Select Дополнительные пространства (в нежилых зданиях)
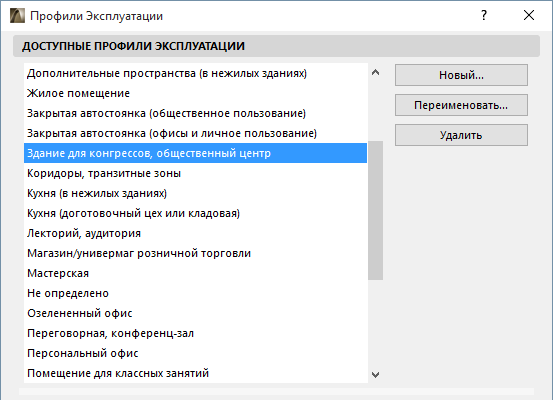 pos(195,73)
